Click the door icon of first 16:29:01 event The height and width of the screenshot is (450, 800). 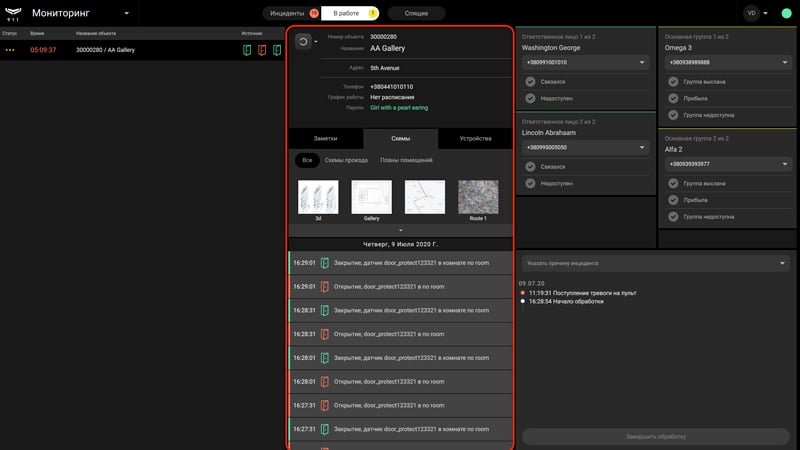(324, 263)
